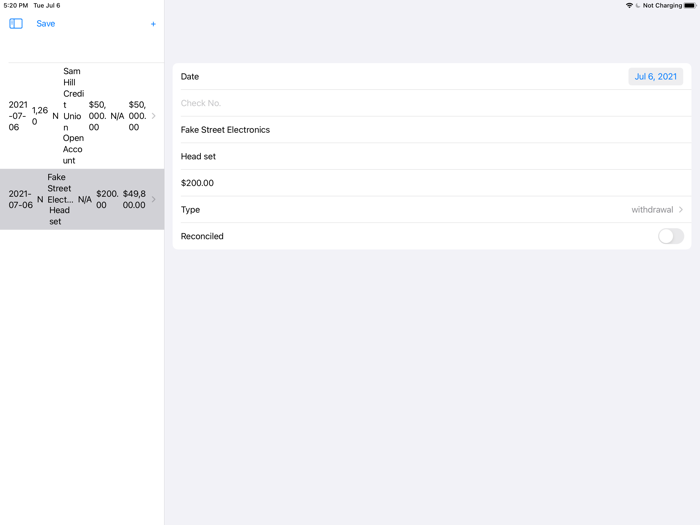Click the battery icon in status bar
The height and width of the screenshot is (525, 700).
tap(690, 6)
